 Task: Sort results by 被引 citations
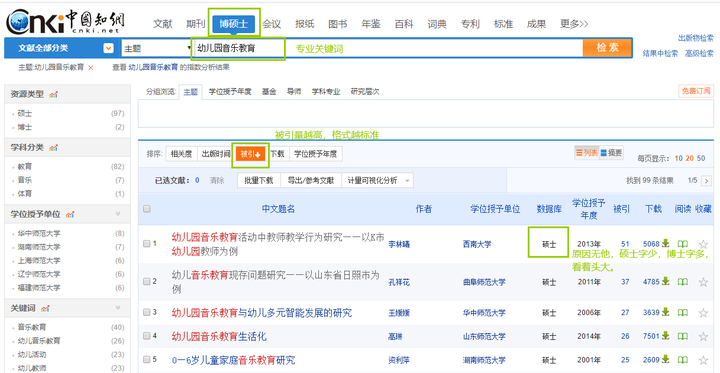pyautogui.click(x=250, y=154)
